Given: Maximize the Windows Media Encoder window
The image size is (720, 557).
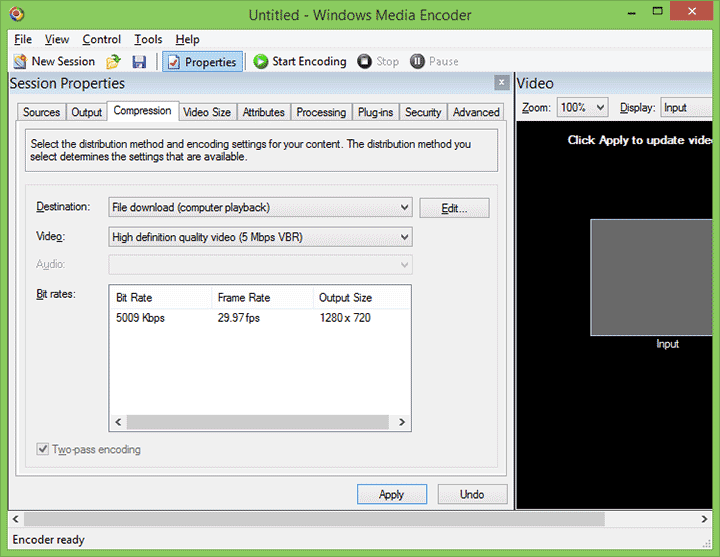Looking at the screenshot, I should (658, 11).
